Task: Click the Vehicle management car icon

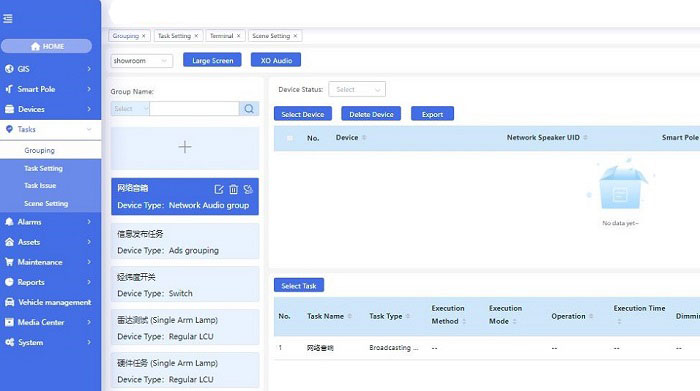Action: pyautogui.click(x=9, y=302)
